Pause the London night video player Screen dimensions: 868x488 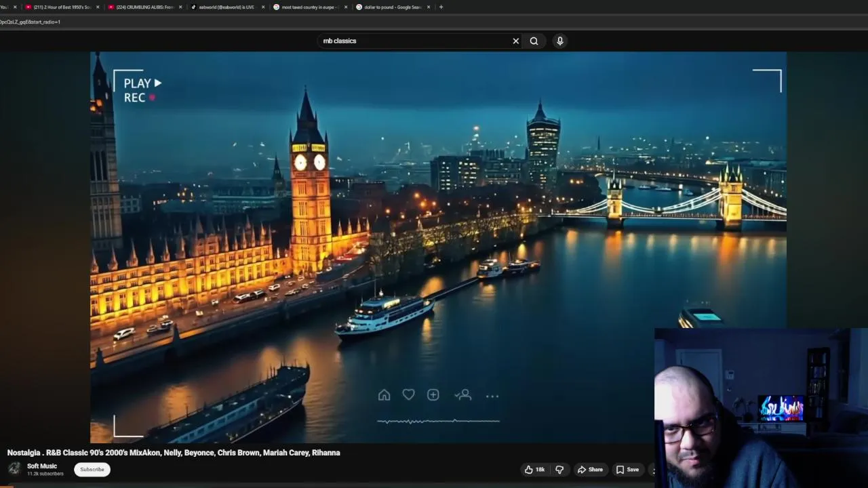coord(438,247)
